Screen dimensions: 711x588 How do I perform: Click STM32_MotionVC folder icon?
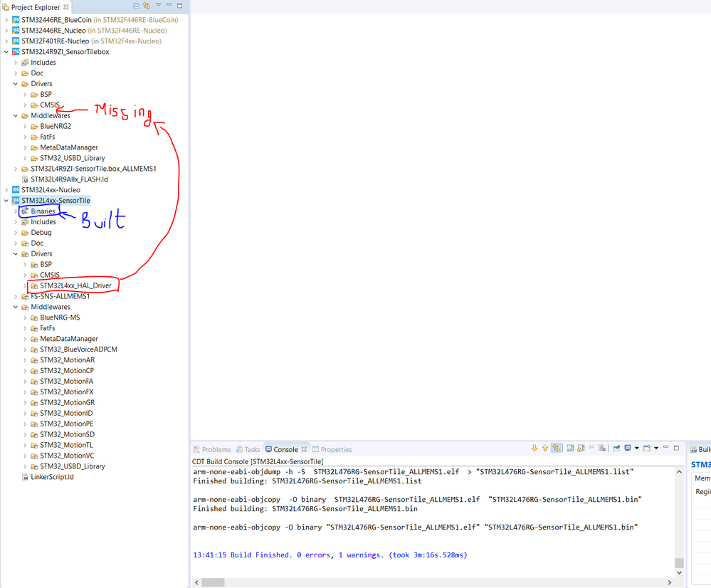pyautogui.click(x=34, y=456)
